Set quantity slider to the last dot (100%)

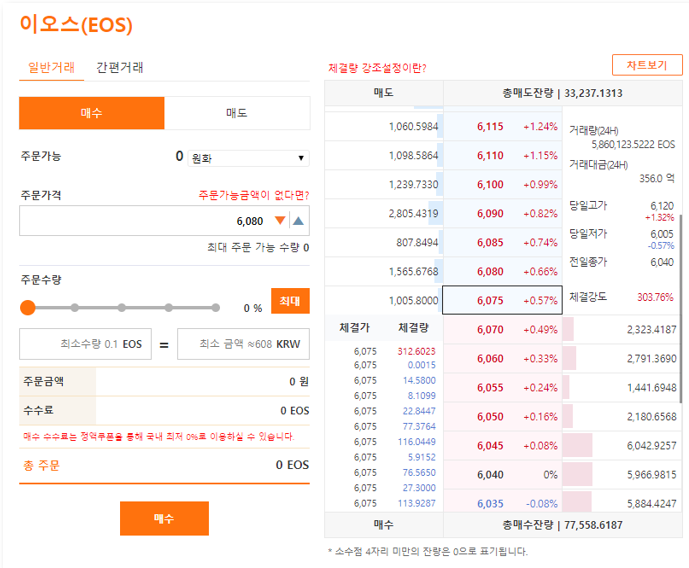[215, 308]
